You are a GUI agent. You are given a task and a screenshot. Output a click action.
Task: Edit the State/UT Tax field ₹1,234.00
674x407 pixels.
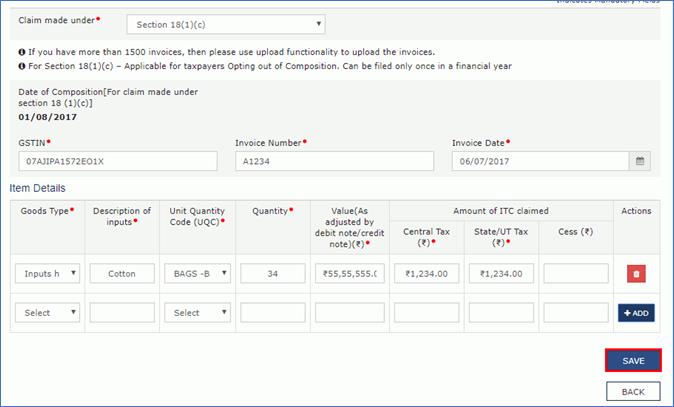(x=501, y=273)
